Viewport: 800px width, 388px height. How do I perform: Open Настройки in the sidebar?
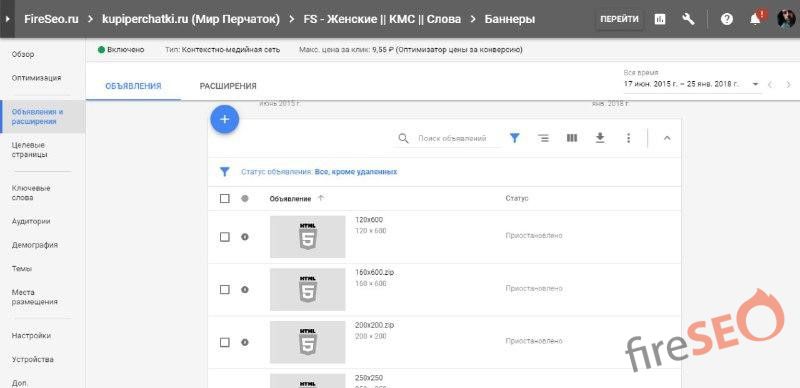[x=31, y=336]
